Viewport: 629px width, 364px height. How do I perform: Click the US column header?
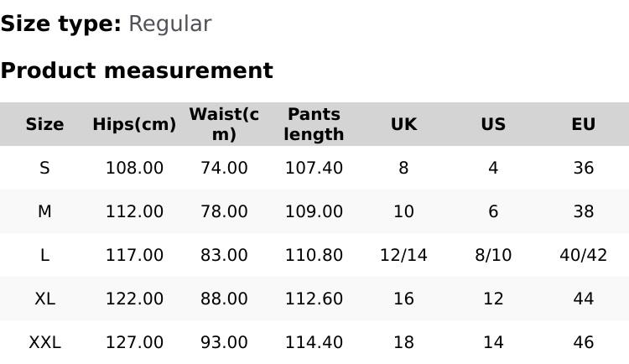pos(493,124)
